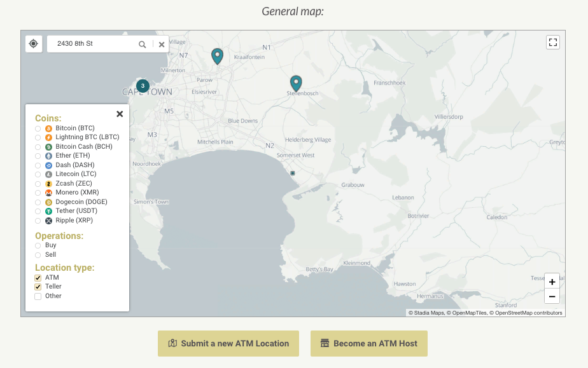Screen dimensions: 588x368
Task: Click Submit a new ATM Location button
Action: [x=228, y=343]
